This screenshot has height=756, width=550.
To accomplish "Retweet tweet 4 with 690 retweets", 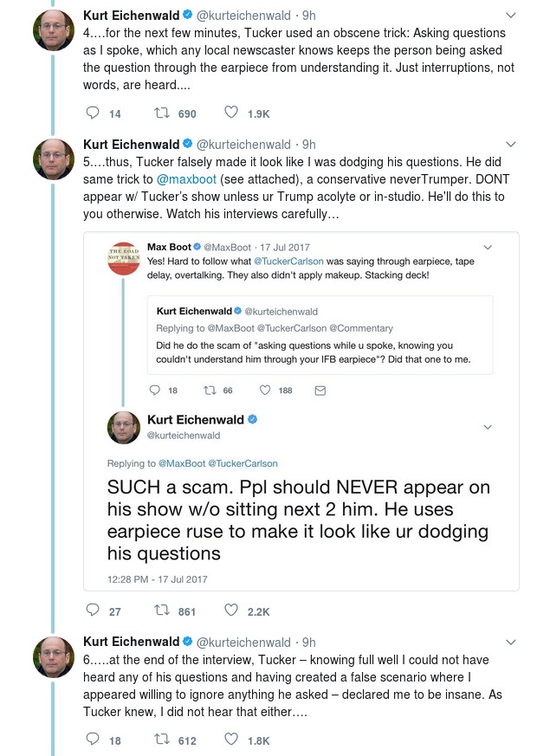I will click(161, 113).
